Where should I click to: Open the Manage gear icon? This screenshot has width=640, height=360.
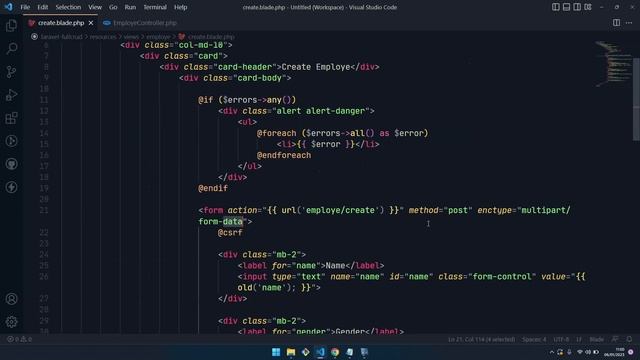tap(11, 322)
